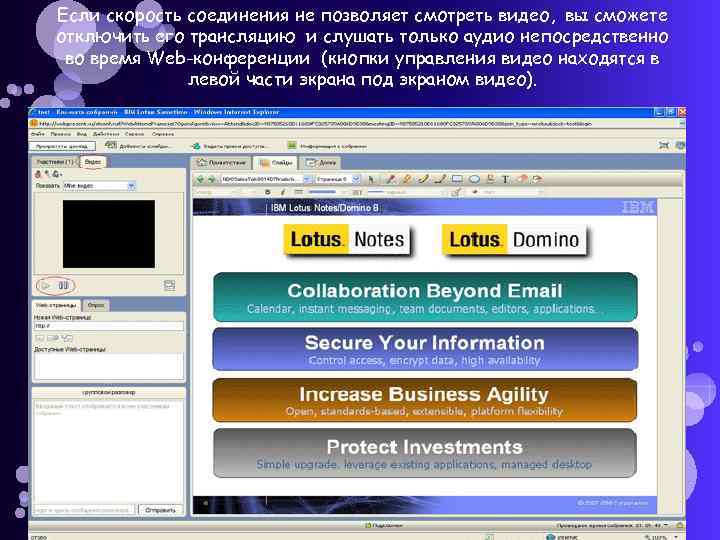Select the pointer arrow tool
This screenshot has width=720, height=540.
tap(371, 179)
